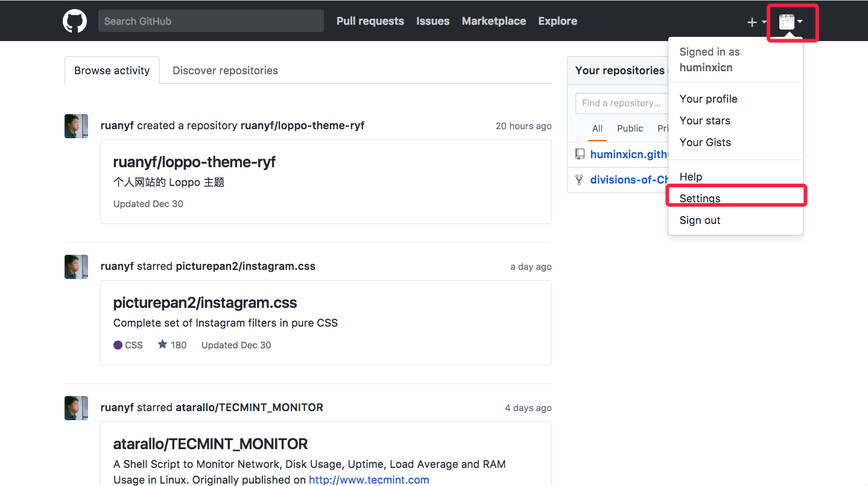
Task: Click 'Complete set of Instagram filters' description
Action: 226,322
